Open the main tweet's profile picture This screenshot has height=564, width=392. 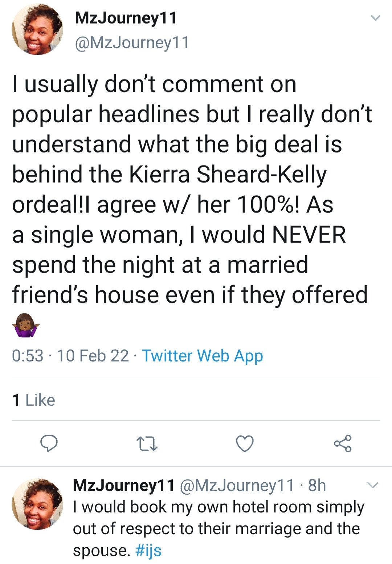37,29
